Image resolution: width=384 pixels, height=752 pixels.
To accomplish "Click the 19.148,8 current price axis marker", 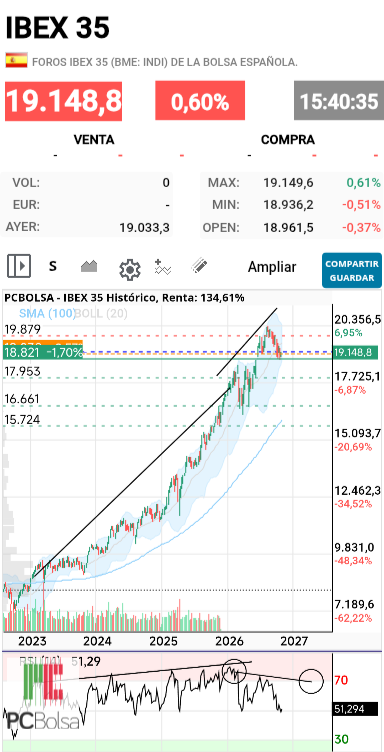I will tap(355, 353).
